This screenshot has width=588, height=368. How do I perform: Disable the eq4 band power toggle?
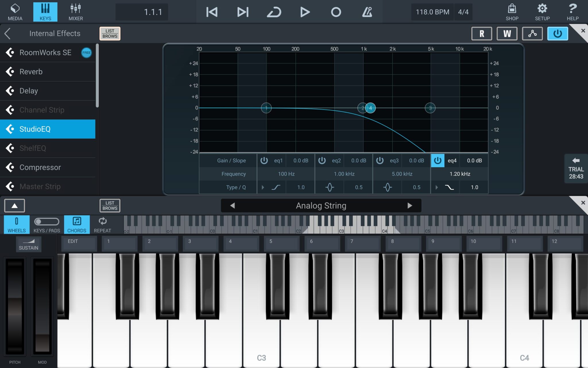click(438, 160)
